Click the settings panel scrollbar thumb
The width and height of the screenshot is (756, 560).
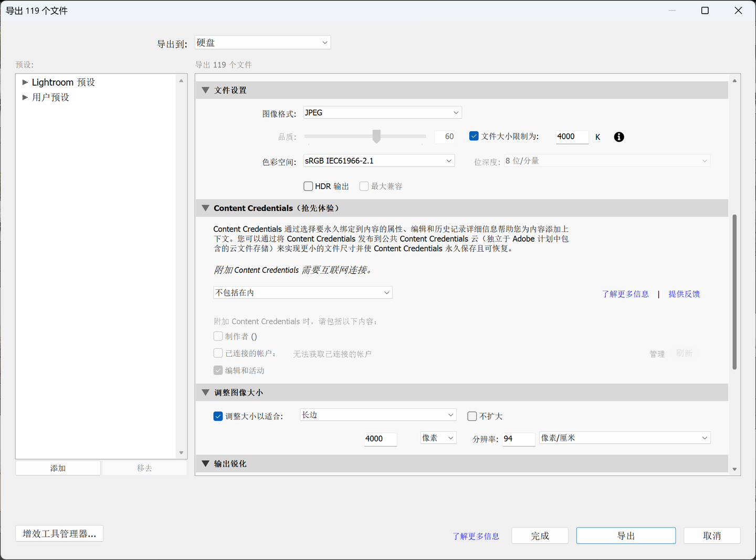(x=734, y=292)
